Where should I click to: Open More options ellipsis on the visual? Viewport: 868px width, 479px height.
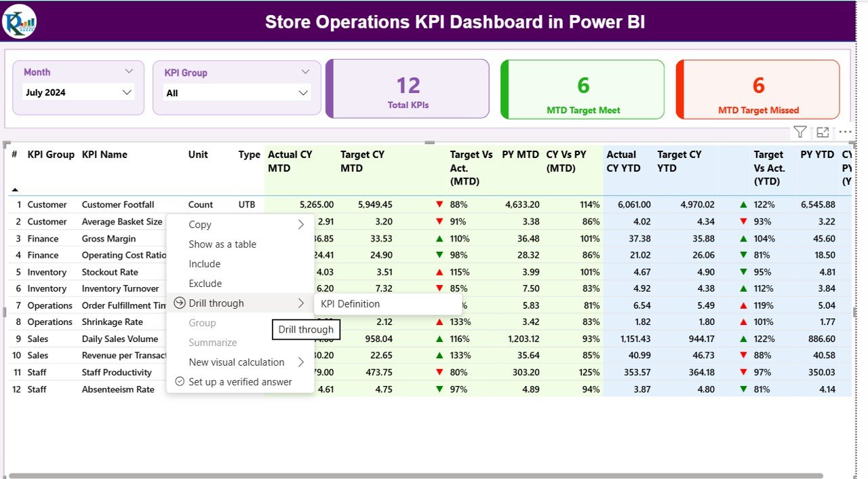coord(845,132)
